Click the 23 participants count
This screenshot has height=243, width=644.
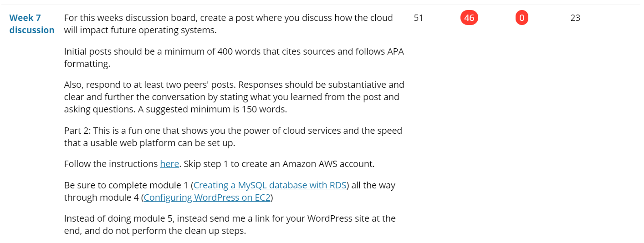(x=575, y=18)
